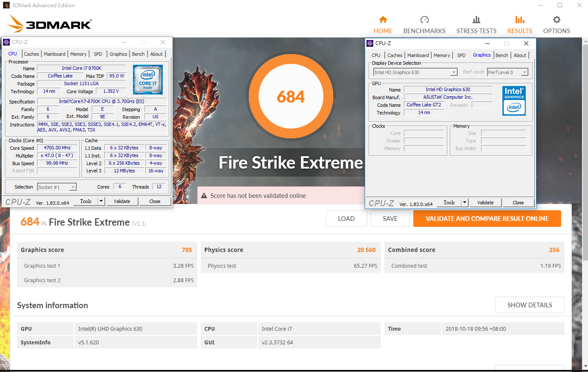Open the Intel HD Graphics 630 device dropdown
This screenshot has height=372, width=588.
tap(454, 72)
